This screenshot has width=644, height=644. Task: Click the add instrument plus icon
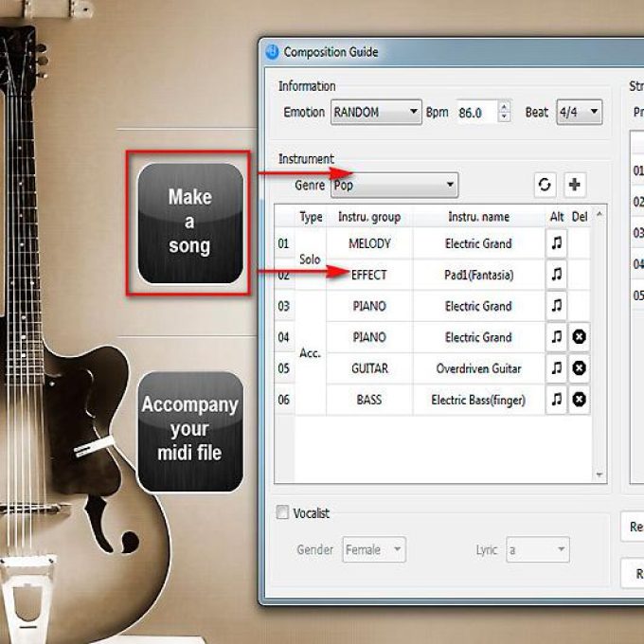[575, 185]
